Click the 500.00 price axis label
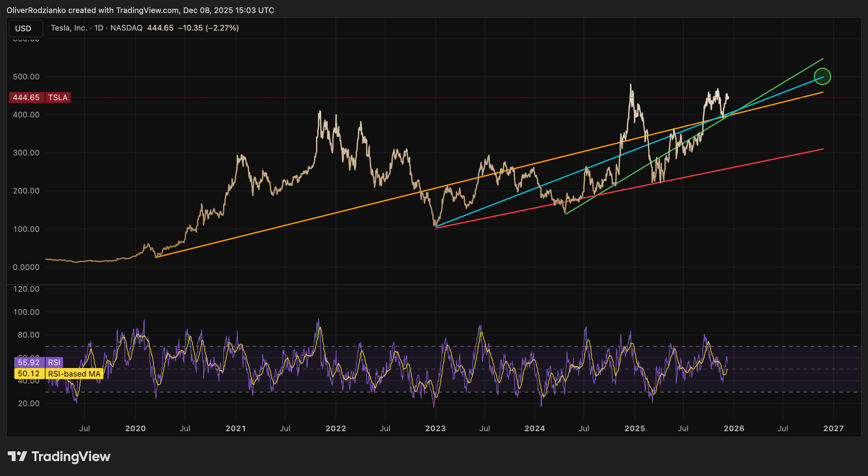868x476 pixels. pos(26,76)
